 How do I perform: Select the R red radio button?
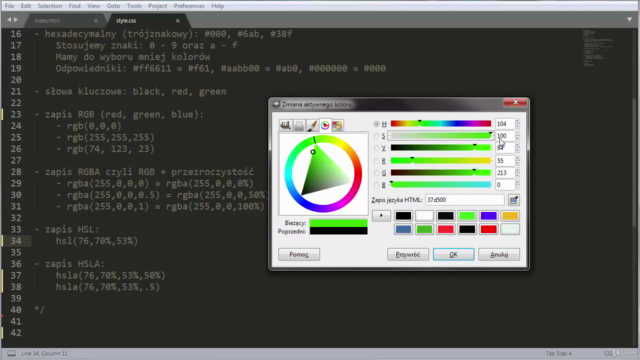(x=376, y=161)
